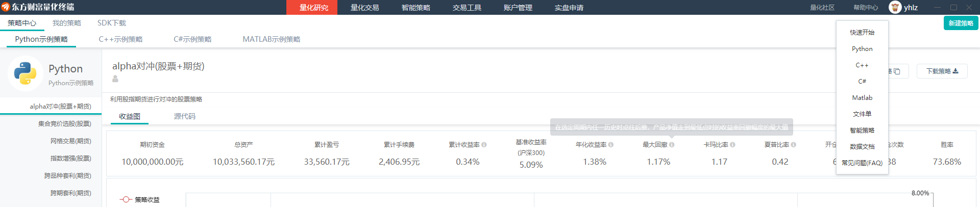Image resolution: width=980 pixels, height=207 pixels.
Task: Select C#示例策略 tab
Action: click(192, 39)
